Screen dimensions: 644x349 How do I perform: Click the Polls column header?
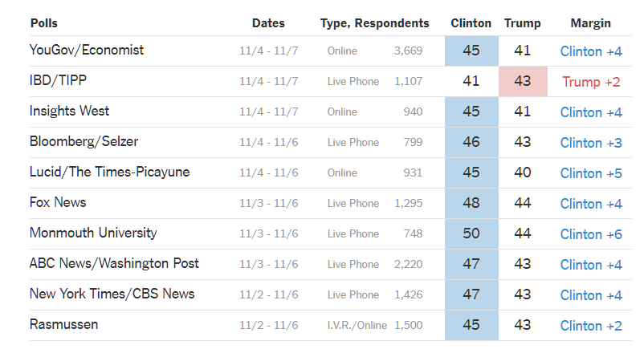pos(44,23)
